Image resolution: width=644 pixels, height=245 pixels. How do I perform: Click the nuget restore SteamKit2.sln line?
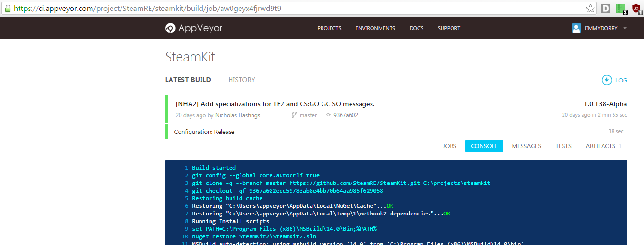254,236
